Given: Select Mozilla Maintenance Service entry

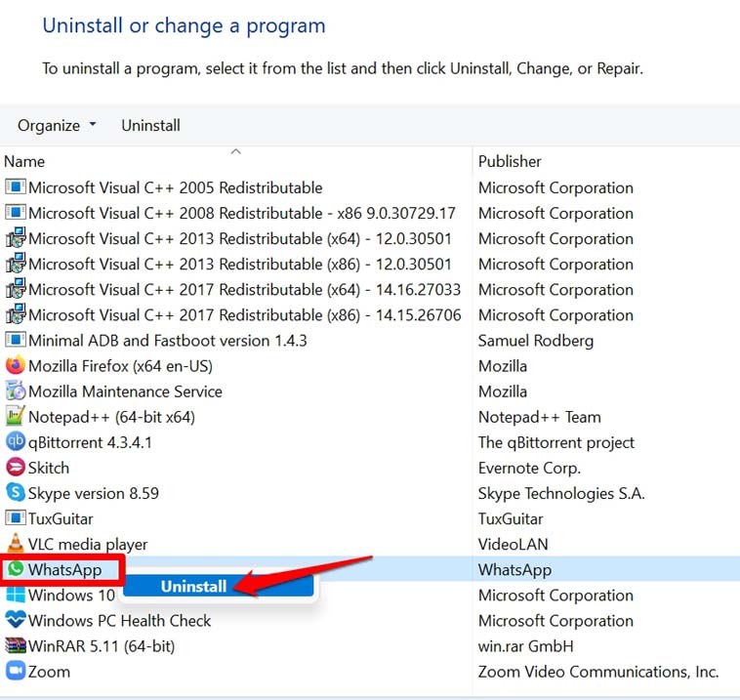Looking at the screenshot, I should (x=125, y=391).
